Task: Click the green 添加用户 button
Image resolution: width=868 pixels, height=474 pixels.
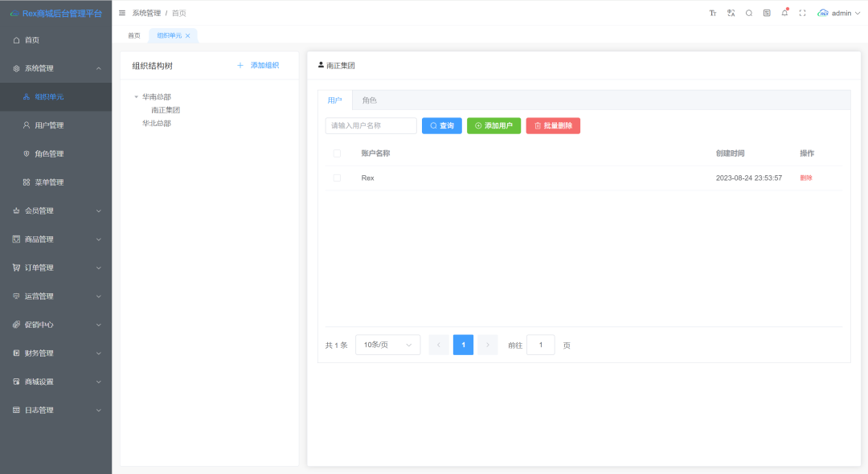Action: click(x=493, y=126)
